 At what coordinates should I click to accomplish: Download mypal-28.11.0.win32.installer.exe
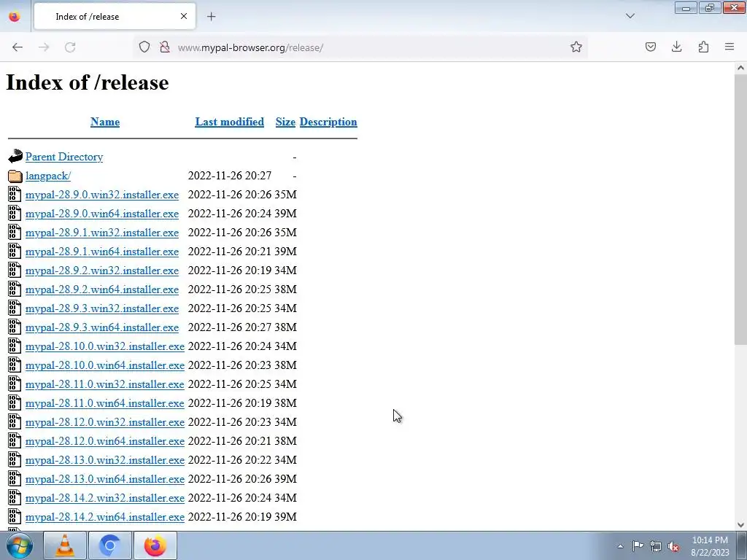[105, 384]
